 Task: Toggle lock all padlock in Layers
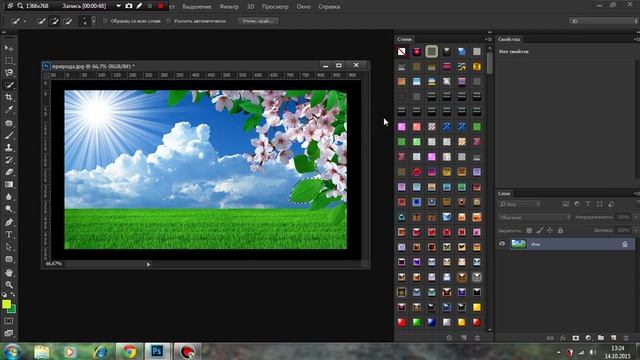tap(560, 231)
